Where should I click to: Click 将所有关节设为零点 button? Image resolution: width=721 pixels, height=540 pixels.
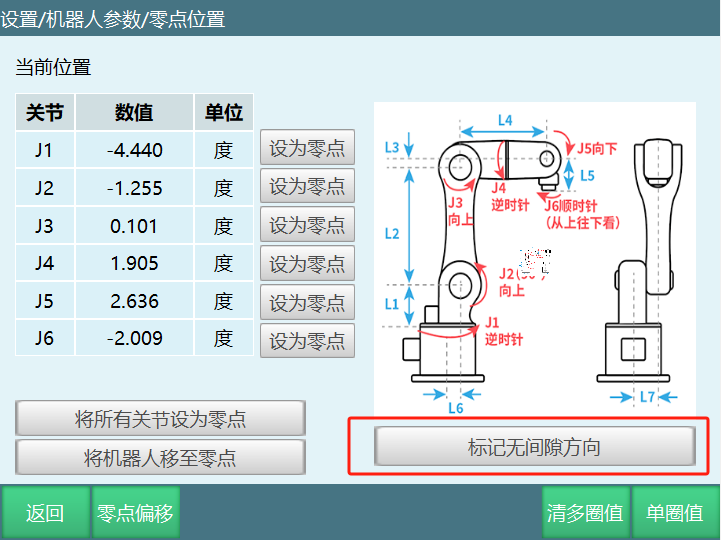tap(160, 419)
